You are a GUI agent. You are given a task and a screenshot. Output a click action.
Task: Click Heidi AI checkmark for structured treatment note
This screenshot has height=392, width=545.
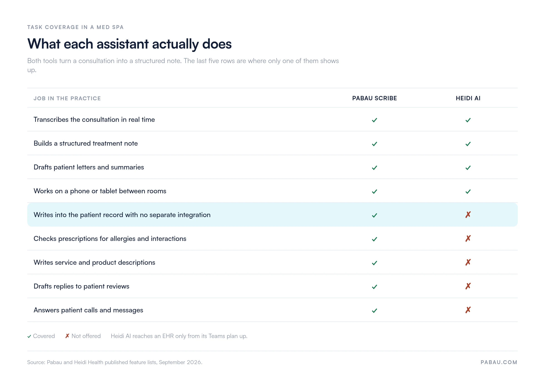(x=468, y=144)
